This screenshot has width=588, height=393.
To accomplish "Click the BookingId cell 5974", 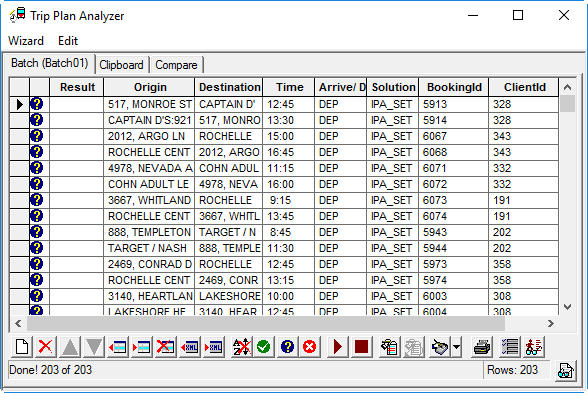I will [x=454, y=280].
